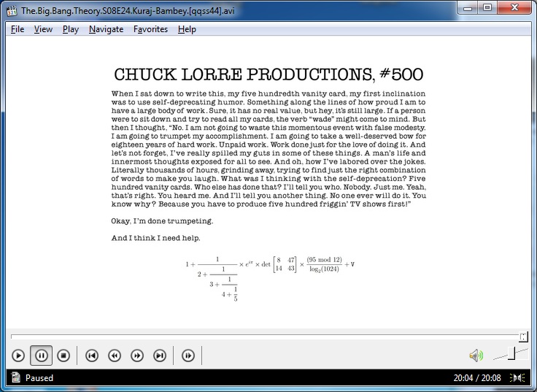
Task: Skip to the previous file
Action: point(92,356)
